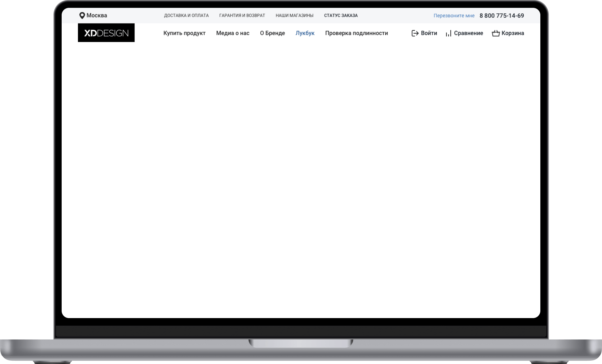Screen dimensions: 602x364
Task: Go to Гарантия и возврат
Action: [242, 16]
